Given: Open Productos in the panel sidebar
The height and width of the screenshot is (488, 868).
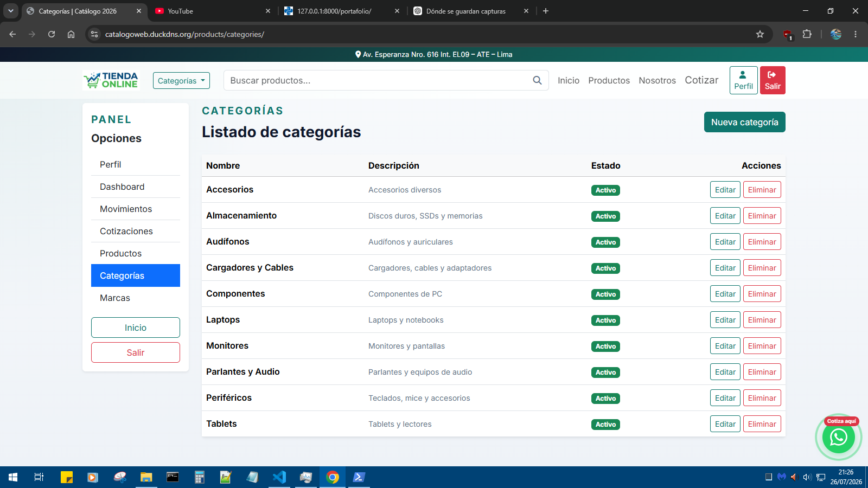Looking at the screenshot, I should pos(136,253).
